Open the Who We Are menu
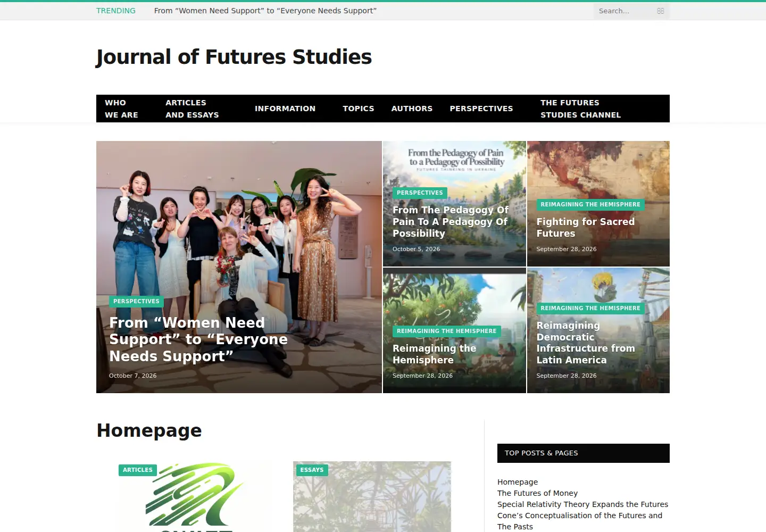Viewport: 766px width, 532px height. point(121,109)
